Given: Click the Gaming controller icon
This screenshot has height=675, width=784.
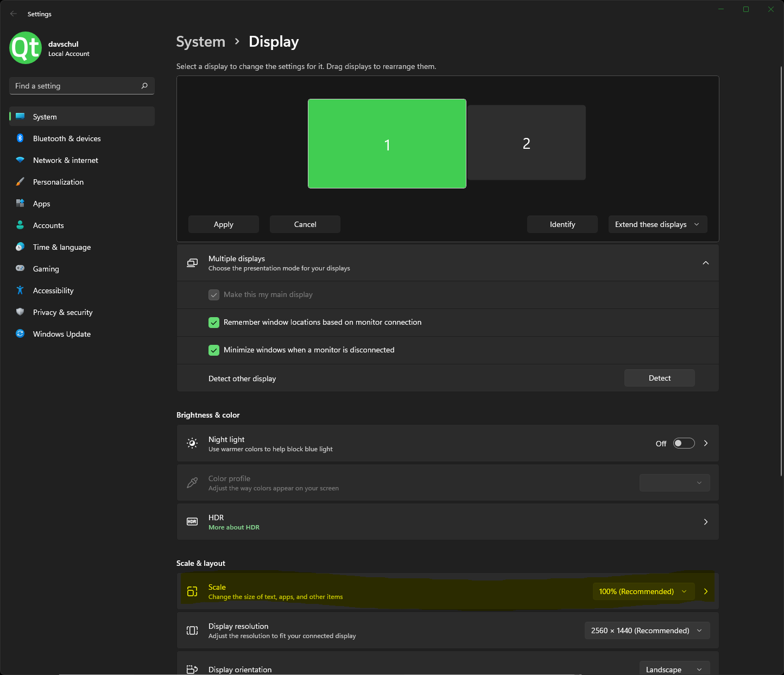Looking at the screenshot, I should [20, 269].
